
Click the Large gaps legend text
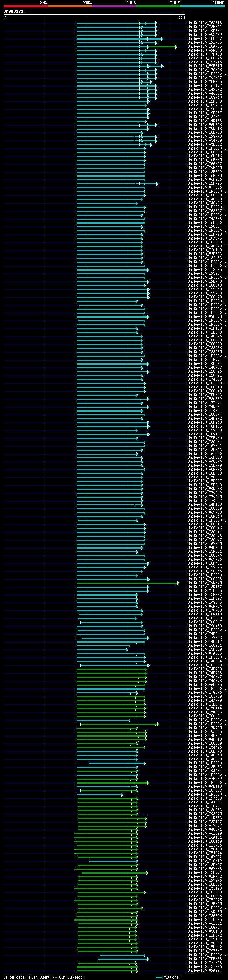pyautogui.click(x=44, y=978)
